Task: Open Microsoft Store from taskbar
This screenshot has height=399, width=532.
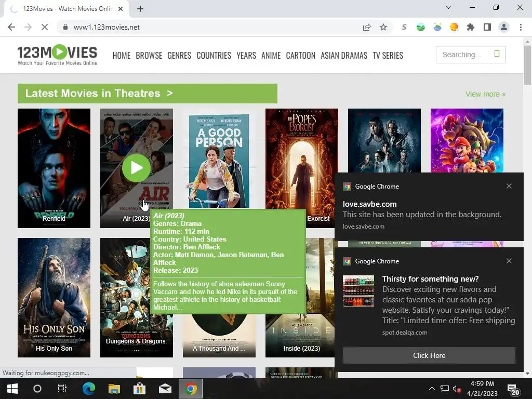Action: (139, 389)
